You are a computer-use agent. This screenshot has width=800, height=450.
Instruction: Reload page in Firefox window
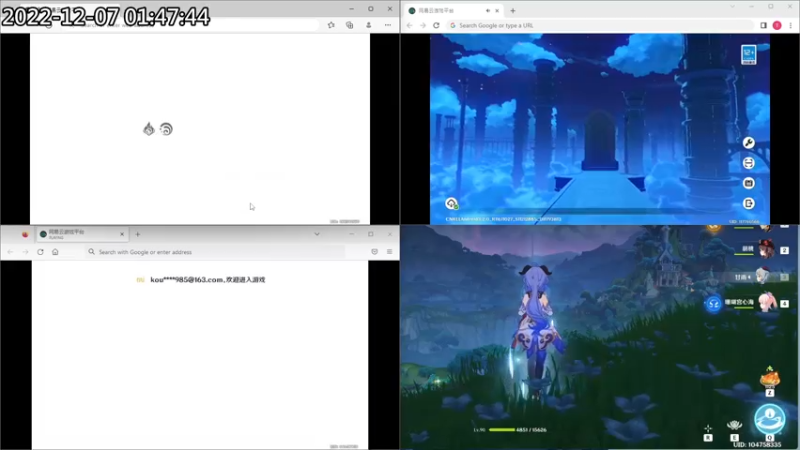40,252
